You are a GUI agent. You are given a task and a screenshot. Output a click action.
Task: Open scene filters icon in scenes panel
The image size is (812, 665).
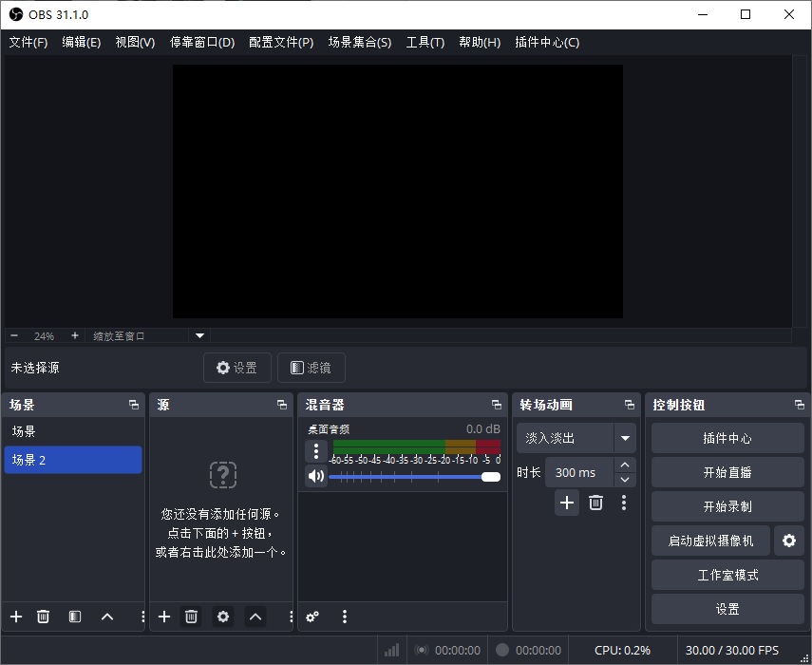coord(74,617)
